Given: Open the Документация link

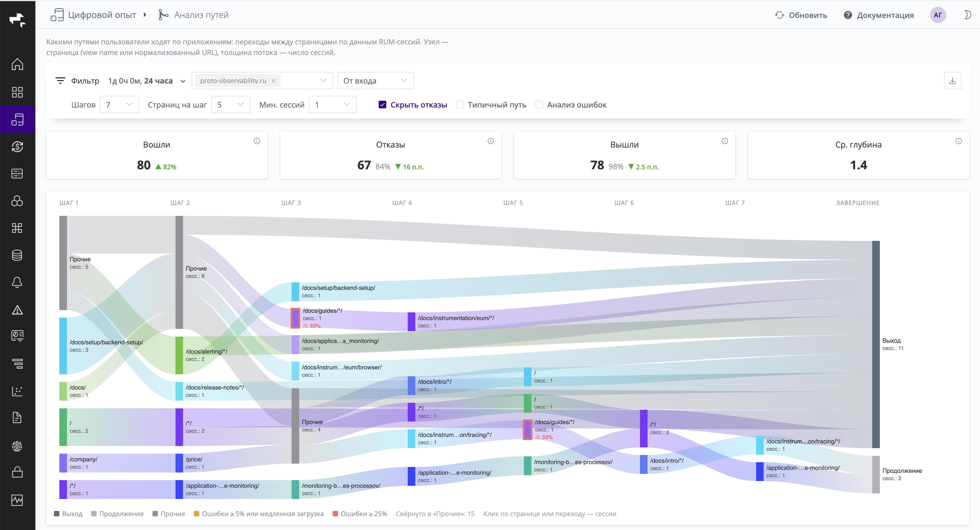Looking at the screenshot, I should tap(878, 15).
